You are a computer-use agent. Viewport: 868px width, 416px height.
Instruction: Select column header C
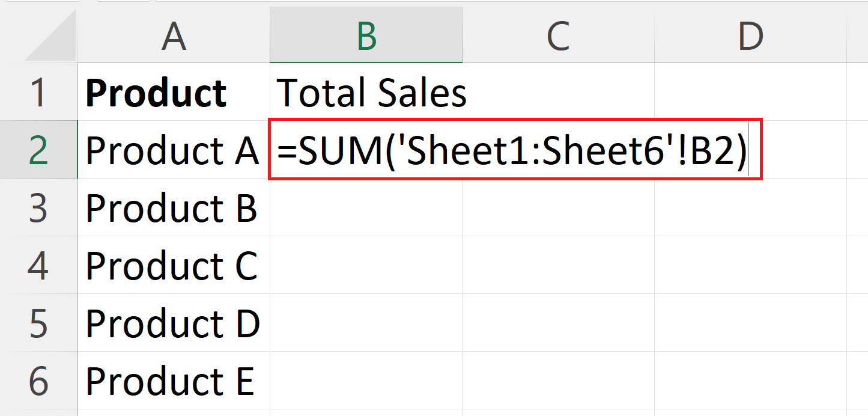tap(559, 34)
